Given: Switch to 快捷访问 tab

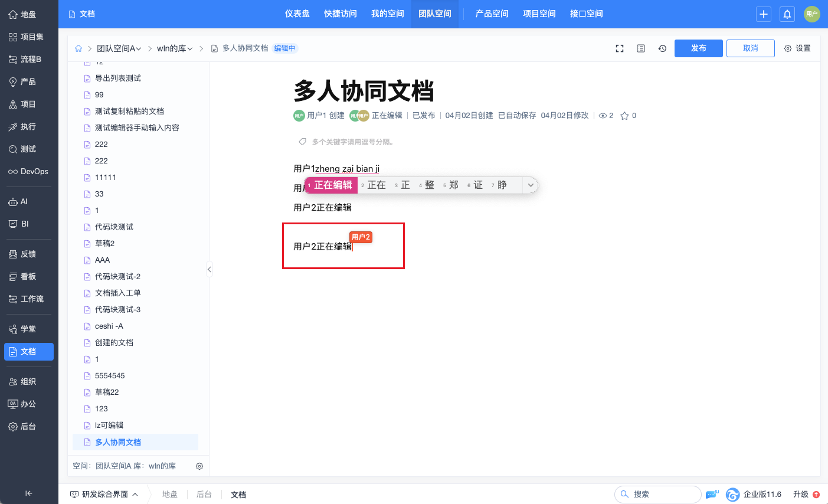Looking at the screenshot, I should click(x=341, y=14).
